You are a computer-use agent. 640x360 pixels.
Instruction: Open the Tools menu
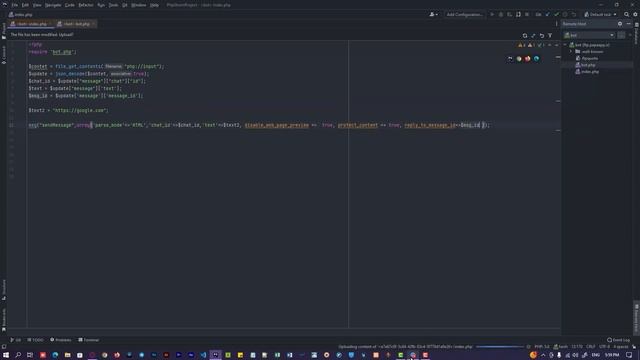click(x=113, y=5)
